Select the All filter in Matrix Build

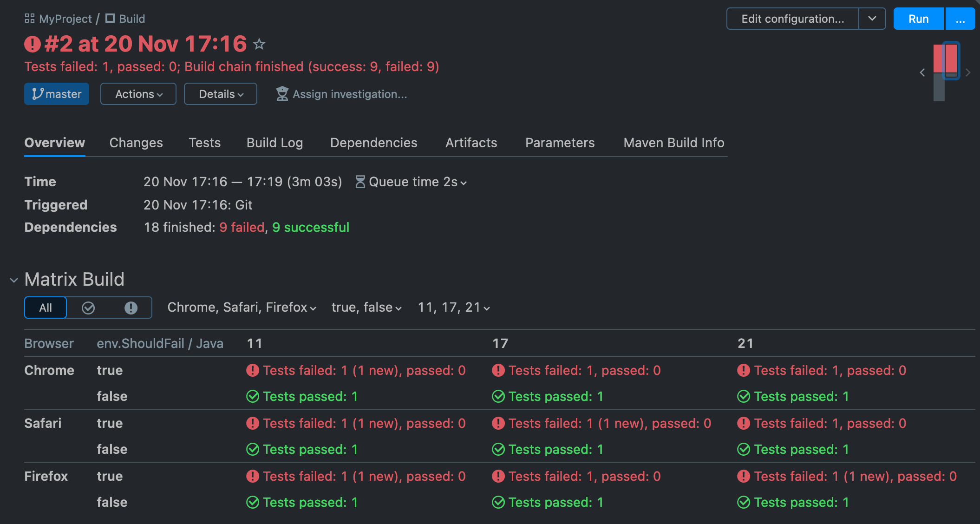point(45,307)
